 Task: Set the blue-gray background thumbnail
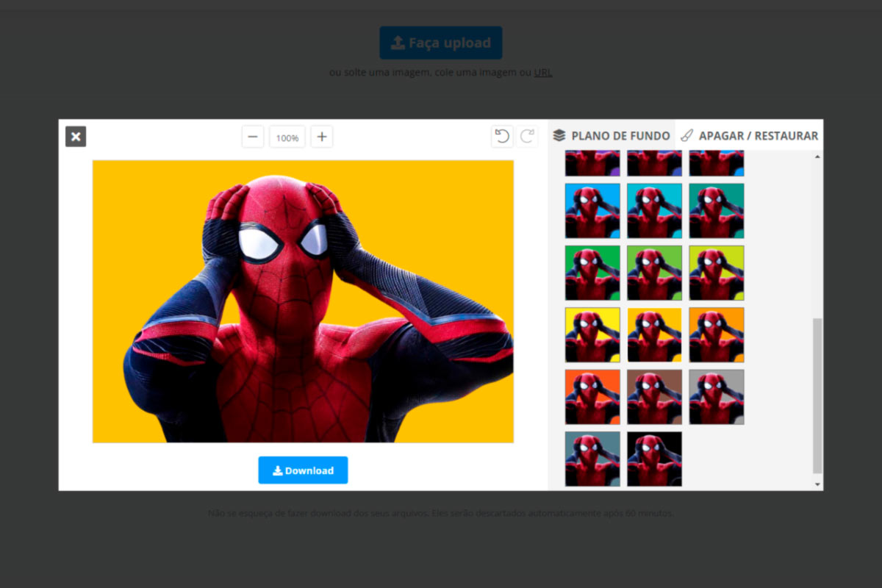pos(592,459)
